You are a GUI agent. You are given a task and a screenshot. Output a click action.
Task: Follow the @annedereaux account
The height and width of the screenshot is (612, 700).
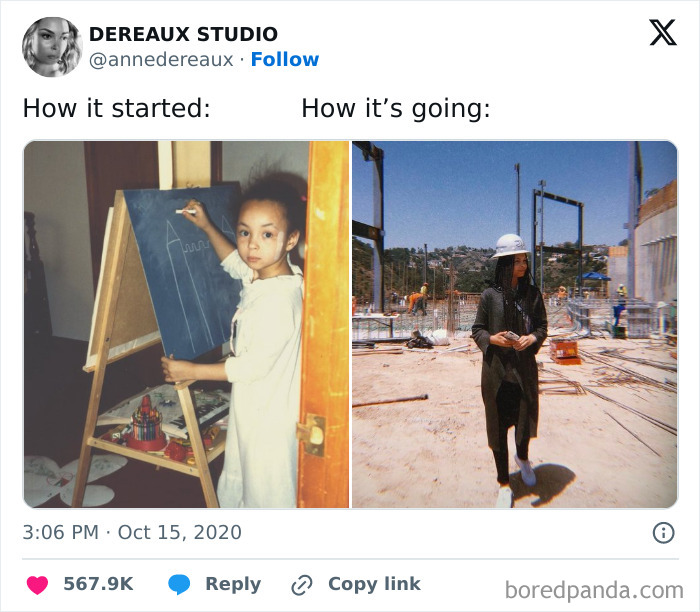pos(285,59)
